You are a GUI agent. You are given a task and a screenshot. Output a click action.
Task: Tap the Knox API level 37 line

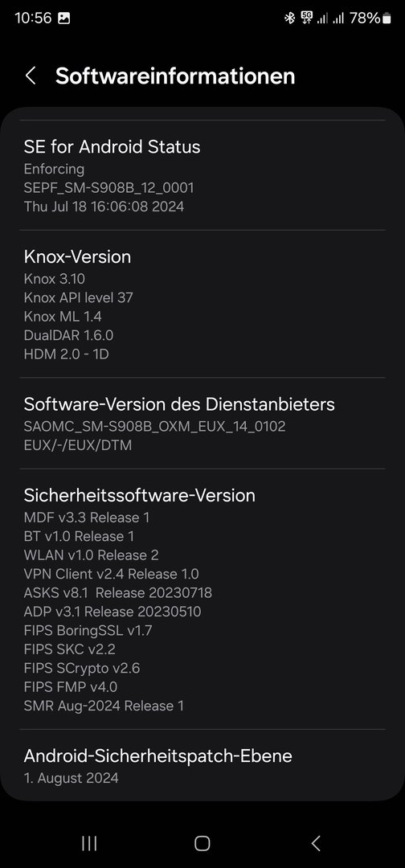(x=79, y=298)
